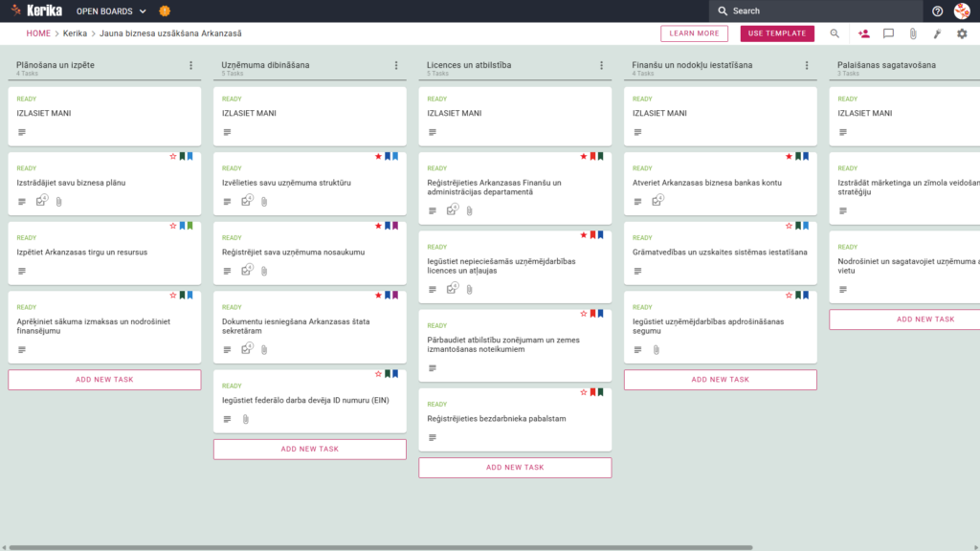
Task: Open the board attachments paperclip icon
Action: pyautogui.click(x=913, y=33)
